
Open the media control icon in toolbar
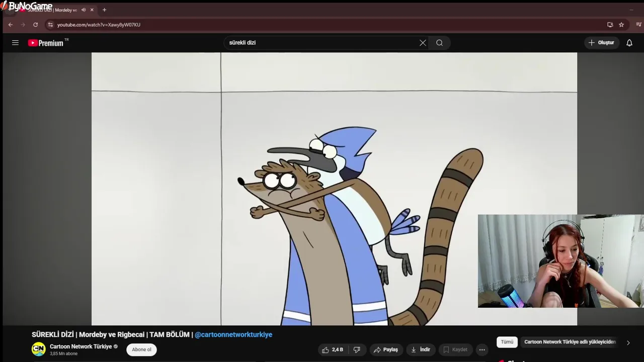click(x=639, y=25)
